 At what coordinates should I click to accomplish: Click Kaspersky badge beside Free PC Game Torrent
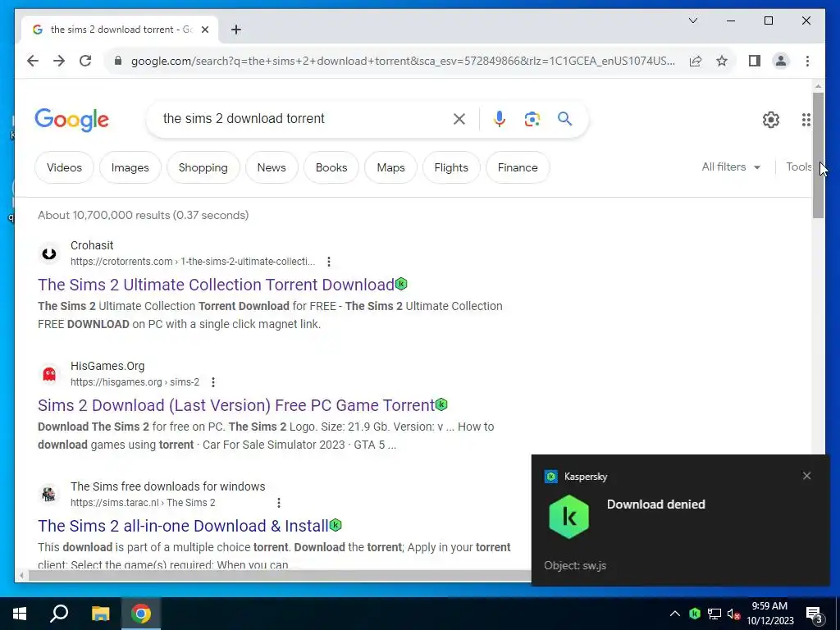(x=441, y=404)
